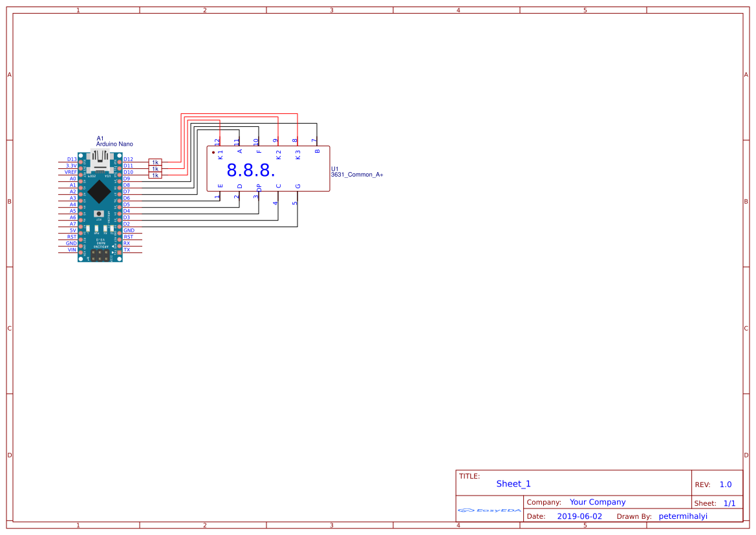Select the date 2019-06-02 field

(580, 516)
